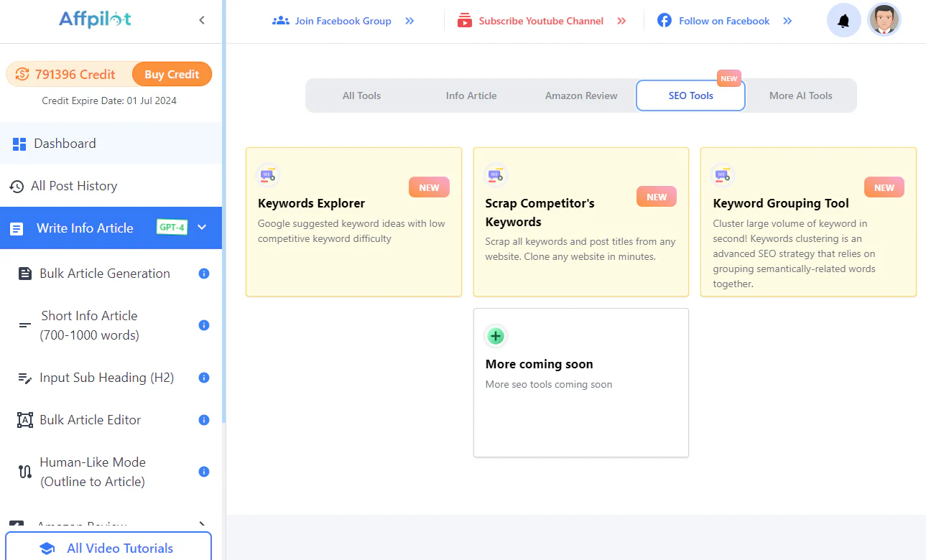Expand the Amazon Review sidebar arrow
This screenshot has width=926, height=560.
tap(202, 526)
